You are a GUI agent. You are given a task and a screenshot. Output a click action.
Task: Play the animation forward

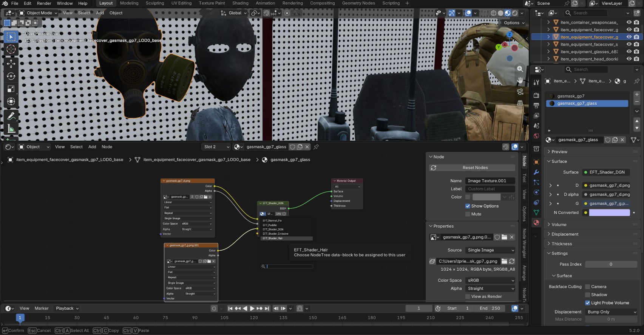point(252,309)
